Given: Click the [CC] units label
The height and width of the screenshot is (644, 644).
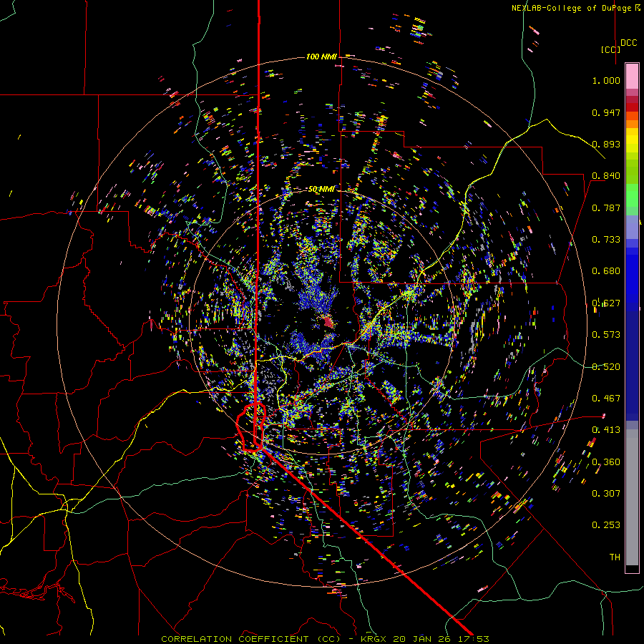Looking at the screenshot, I should pos(610,49).
